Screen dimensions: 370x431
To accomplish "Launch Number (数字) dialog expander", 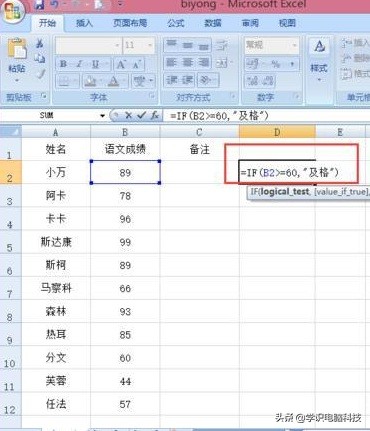I will point(296,96).
